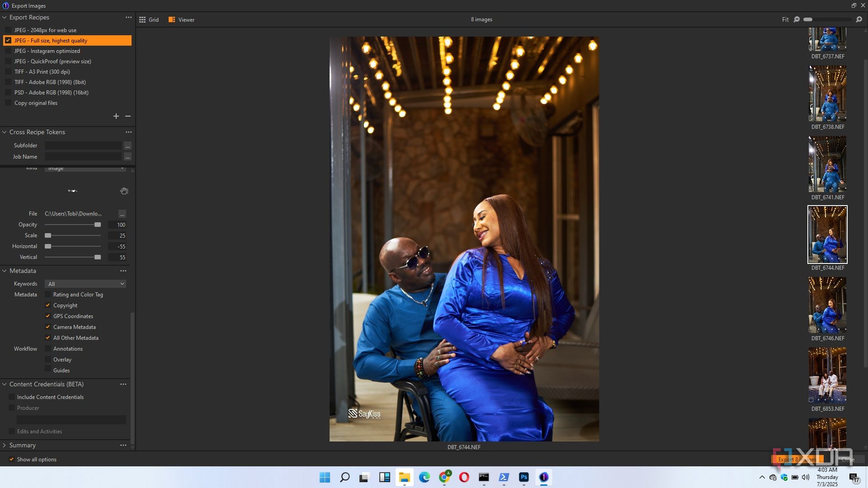Select the hand pan tool icon
868x488 pixels.
(124, 191)
